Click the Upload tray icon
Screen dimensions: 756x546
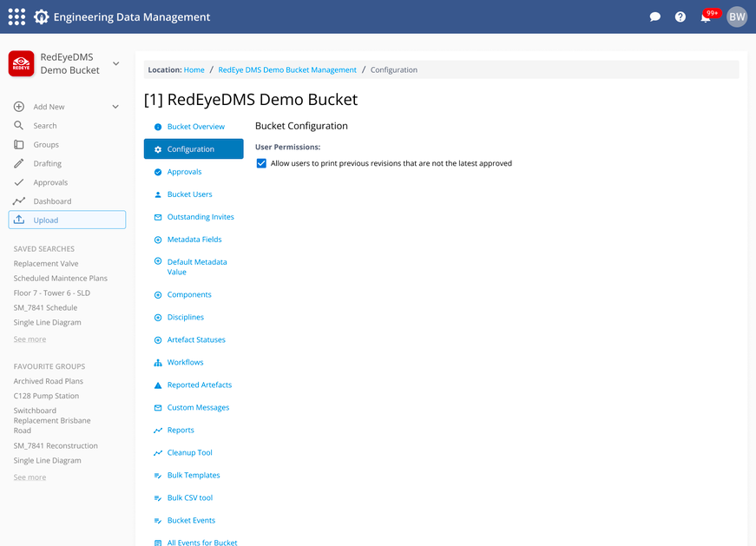point(19,220)
